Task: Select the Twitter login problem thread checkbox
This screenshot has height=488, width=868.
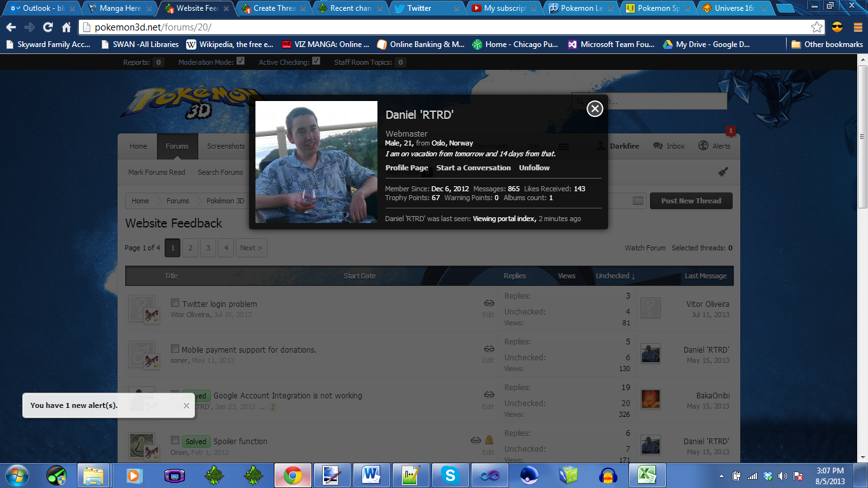Action: pos(175,303)
